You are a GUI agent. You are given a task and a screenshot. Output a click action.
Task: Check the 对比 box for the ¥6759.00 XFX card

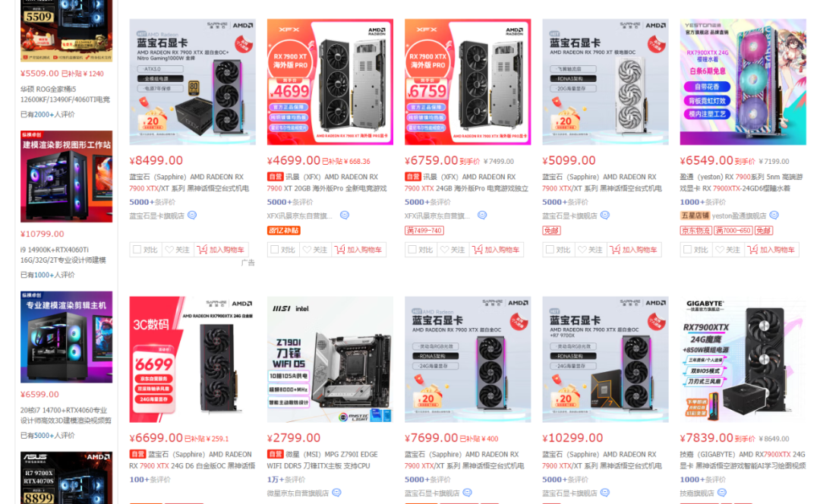point(412,250)
